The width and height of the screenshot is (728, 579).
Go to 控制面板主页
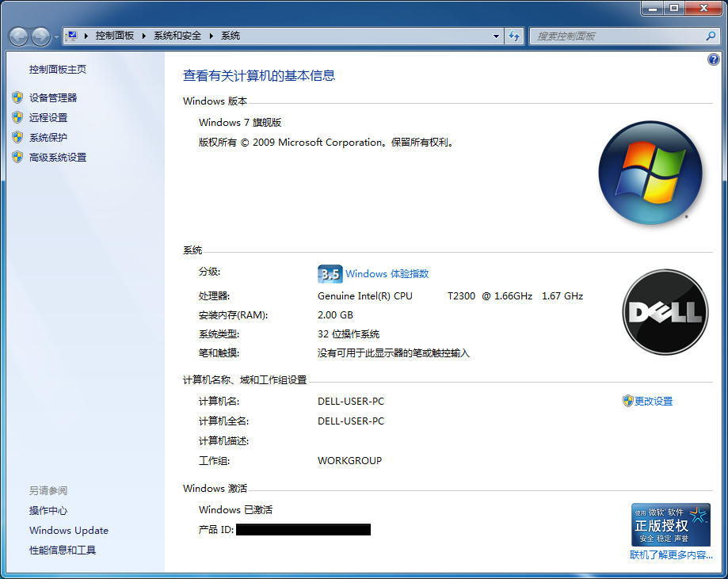coord(58,69)
